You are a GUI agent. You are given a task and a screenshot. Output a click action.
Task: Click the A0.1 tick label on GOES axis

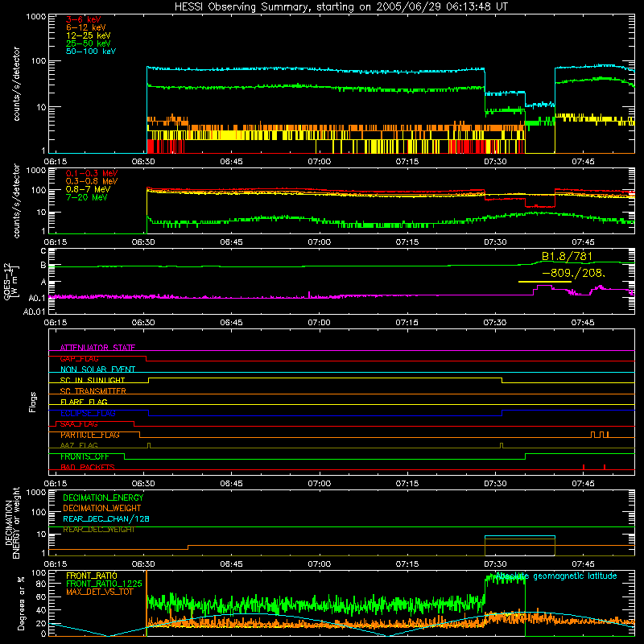[37, 298]
